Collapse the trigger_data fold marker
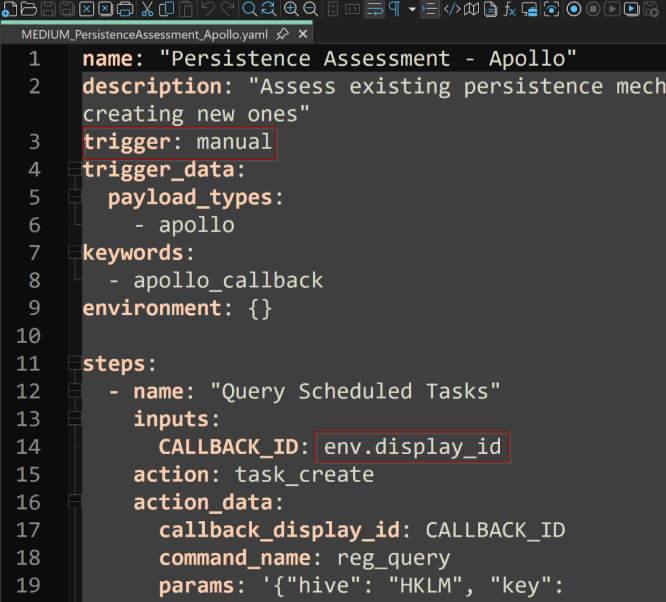Viewport: 666px width, 602px height. tap(75, 169)
